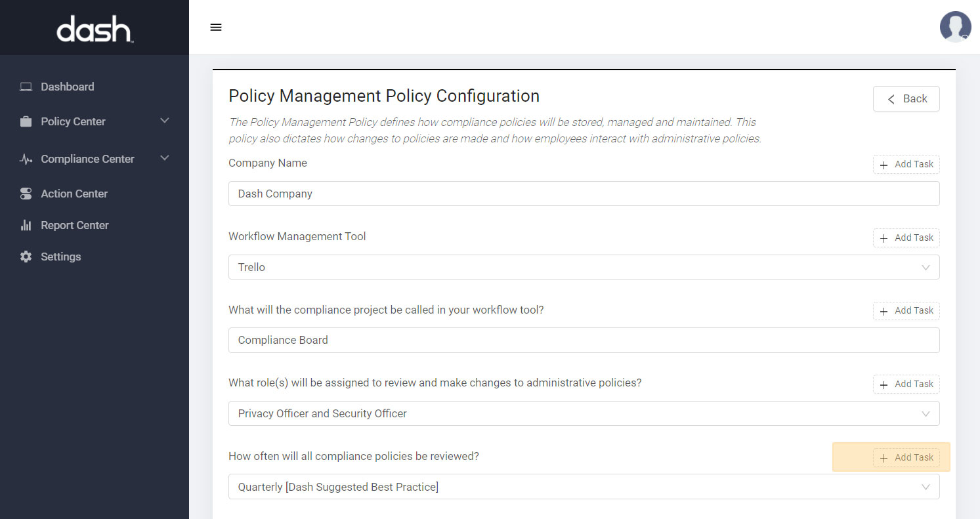The width and height of the screenshot is (980, 519).
Task: Click the dash logo
Action: pyautogui.click(x=94, y=28)
